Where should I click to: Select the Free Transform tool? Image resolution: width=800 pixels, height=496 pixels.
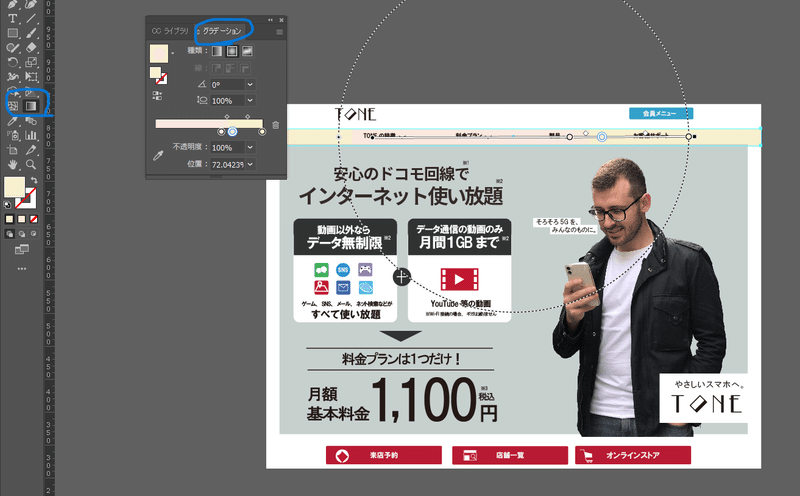click(x=31, y=77)
